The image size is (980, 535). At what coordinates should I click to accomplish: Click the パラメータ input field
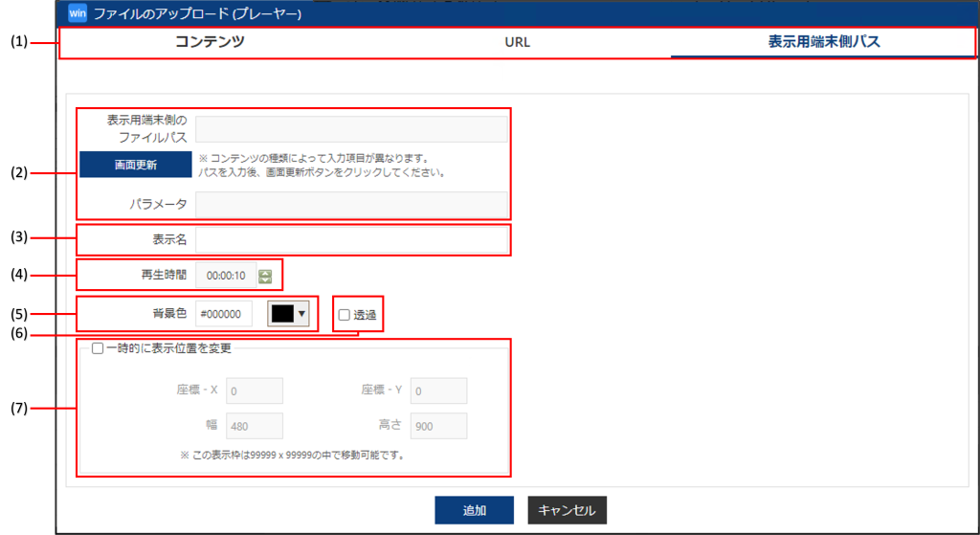pyautogui.click(x=351, y=205)
